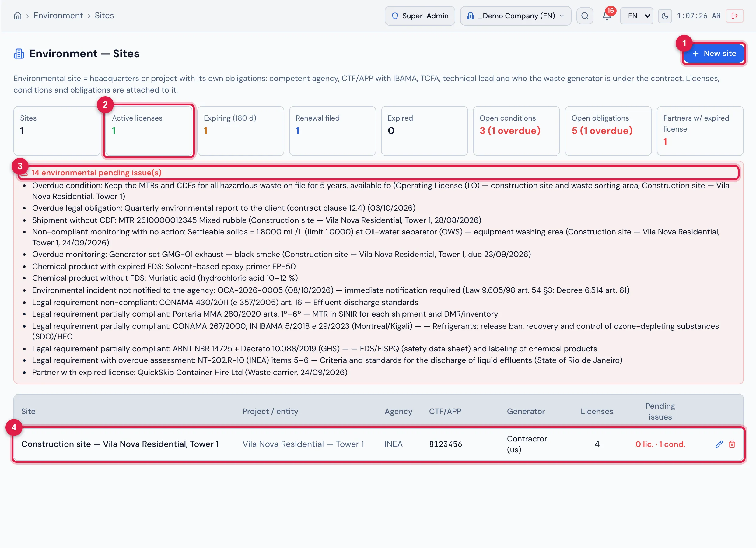Create a site with New site button
756x548 pixels.
(x=714, y=53)
